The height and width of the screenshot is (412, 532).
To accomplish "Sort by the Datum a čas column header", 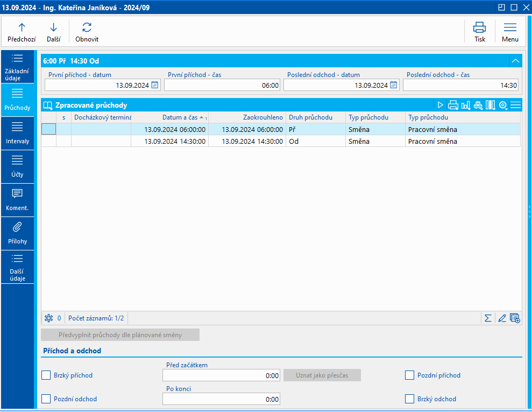I will pos(180,117).
